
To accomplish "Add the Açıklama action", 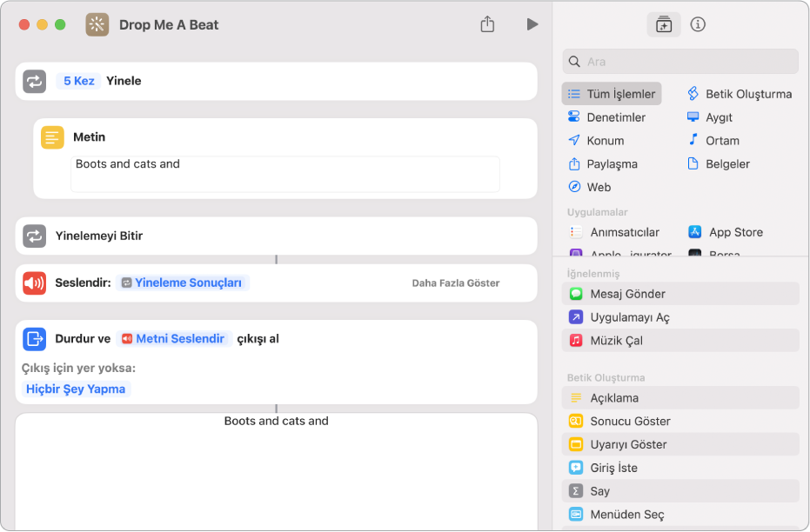I will [x=680, y=398].
